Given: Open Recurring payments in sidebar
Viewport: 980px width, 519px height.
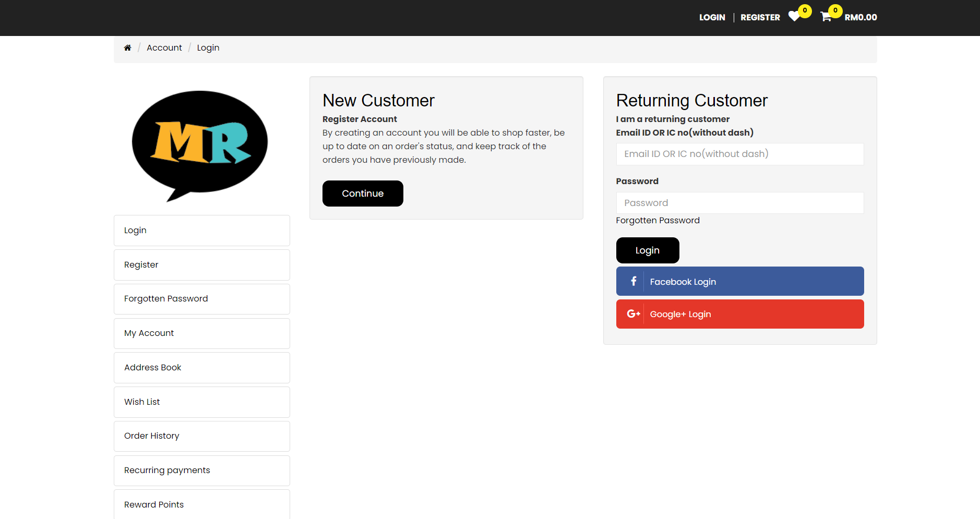Looking at the screenshot, I should click(201, 470).
